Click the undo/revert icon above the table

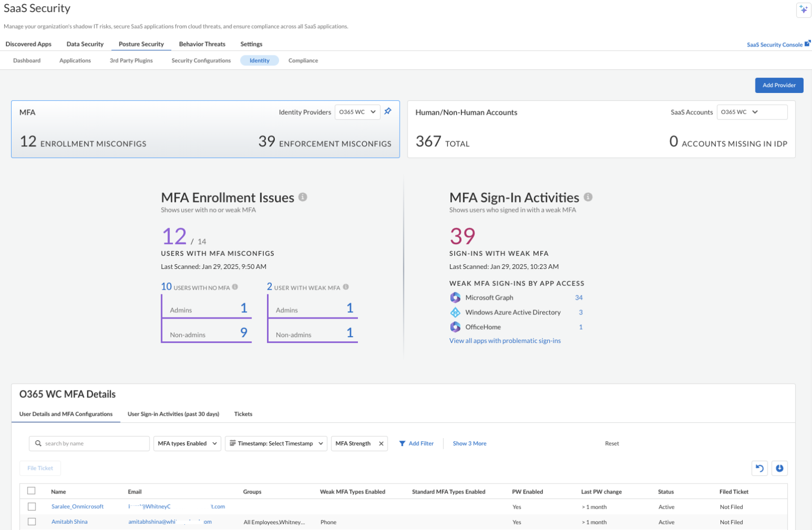[x=760, y=468]
